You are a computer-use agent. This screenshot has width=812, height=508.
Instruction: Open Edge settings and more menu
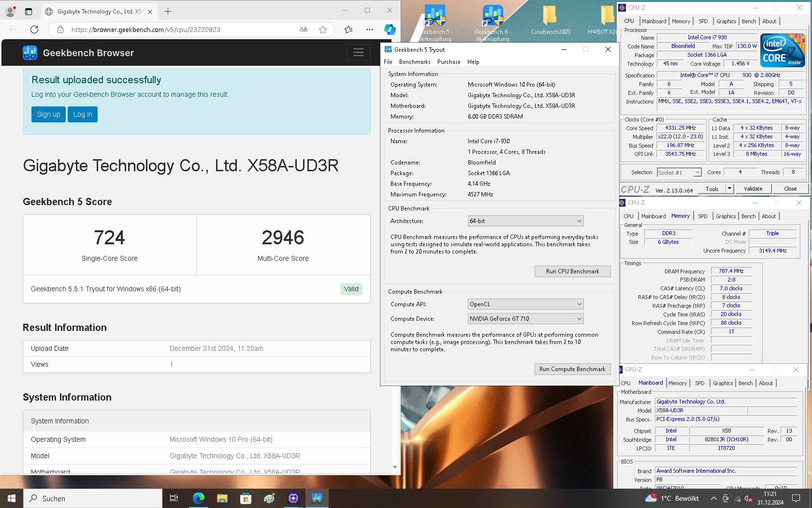click(370, 30)
